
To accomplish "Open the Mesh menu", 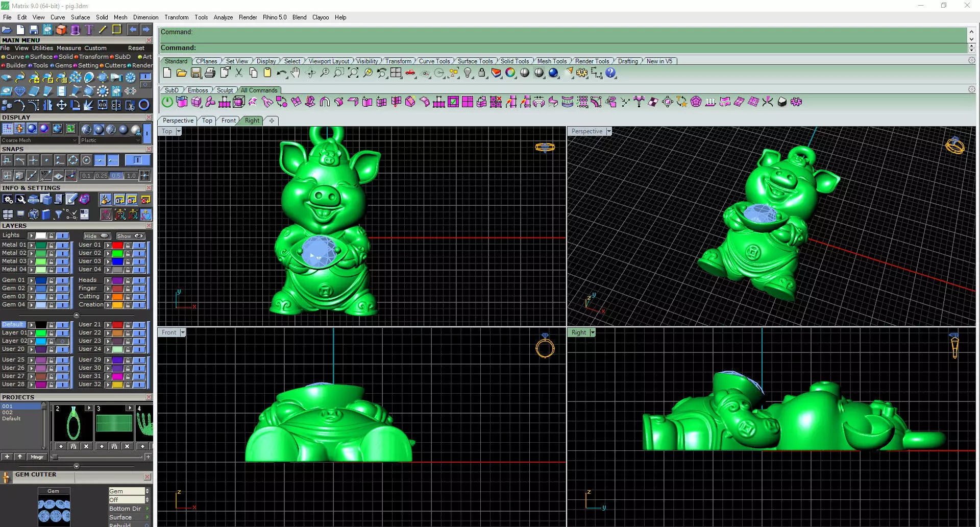I will point(120,17).
